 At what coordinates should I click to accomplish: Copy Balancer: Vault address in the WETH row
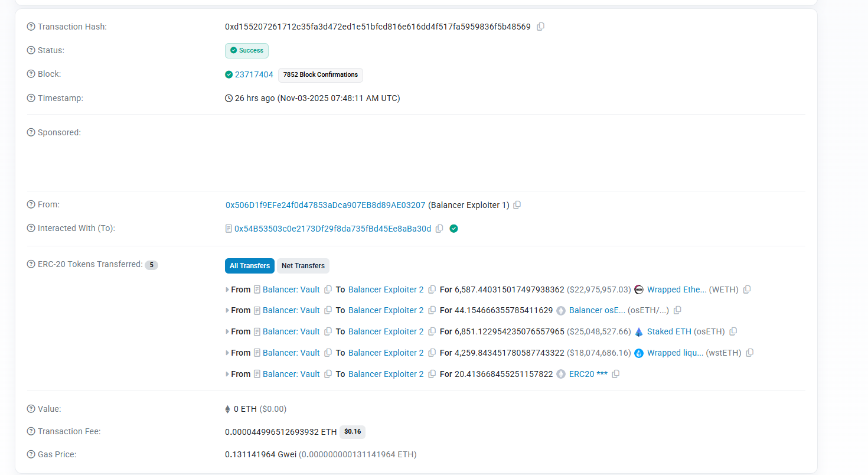(x=328, y=289)
